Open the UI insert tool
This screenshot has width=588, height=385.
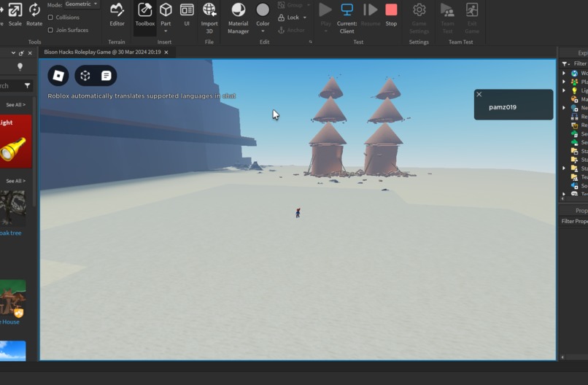[x=187, y=15]
